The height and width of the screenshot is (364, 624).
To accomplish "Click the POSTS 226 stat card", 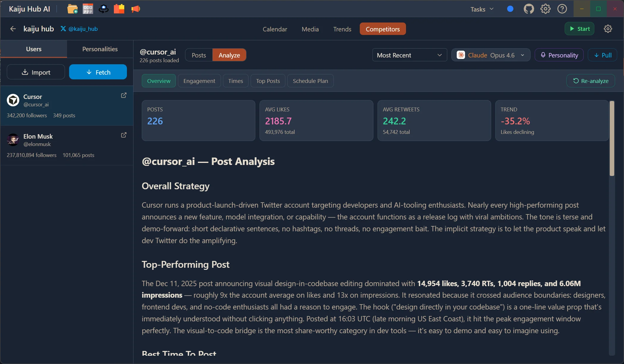I will pos(198,121).
